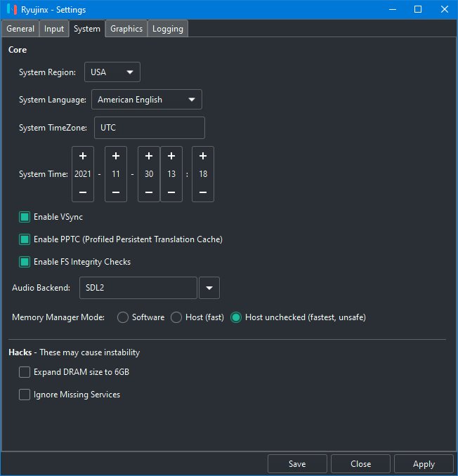Screen dimensions: 458x476
Task: Increase the system time year with plus
Action: (83, 156)
